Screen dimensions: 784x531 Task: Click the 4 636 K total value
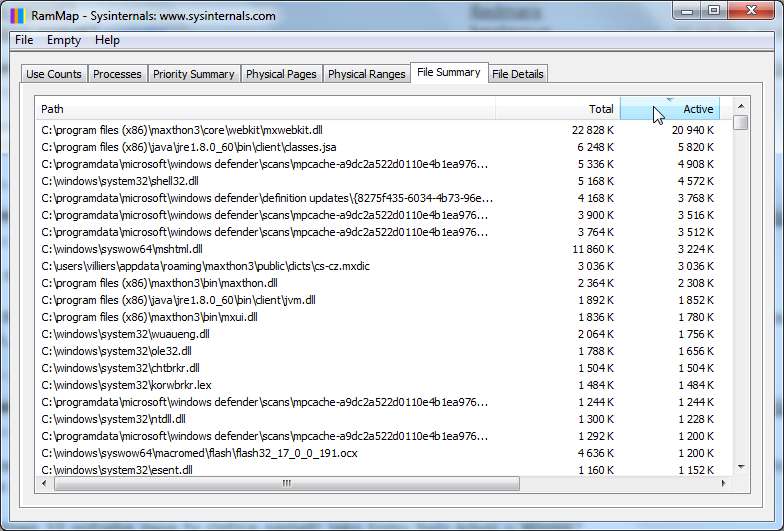[596, 453]
